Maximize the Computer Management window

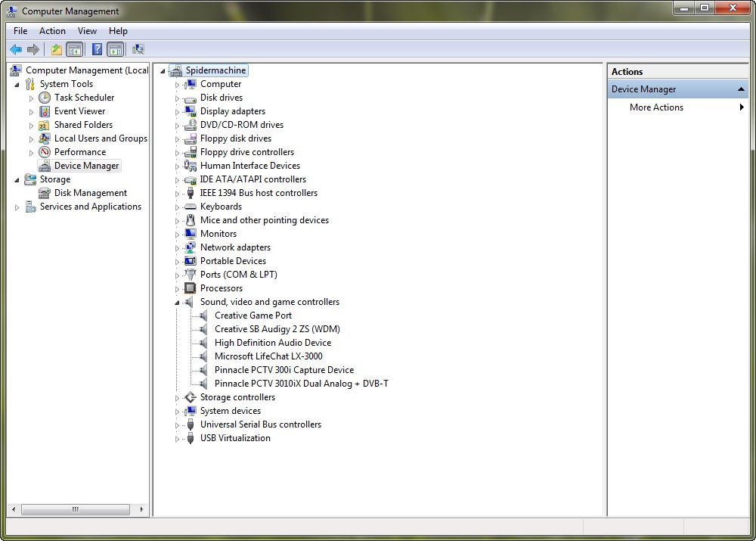point(705,8)
